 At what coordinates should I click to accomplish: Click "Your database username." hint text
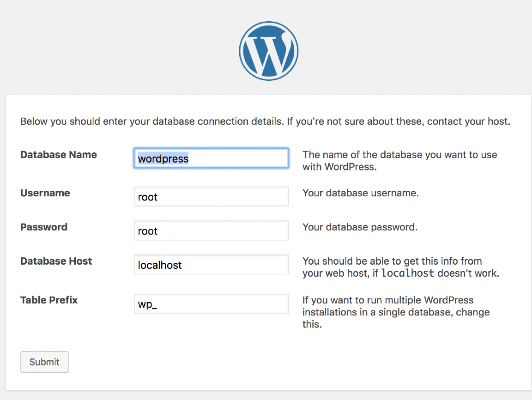click(361, 193)
